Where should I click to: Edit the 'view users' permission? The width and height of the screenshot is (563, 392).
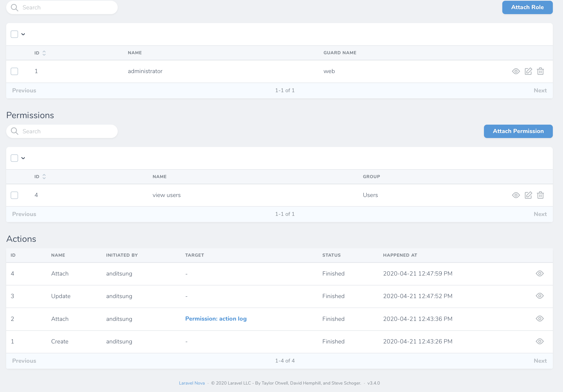[x=528, y=195]
